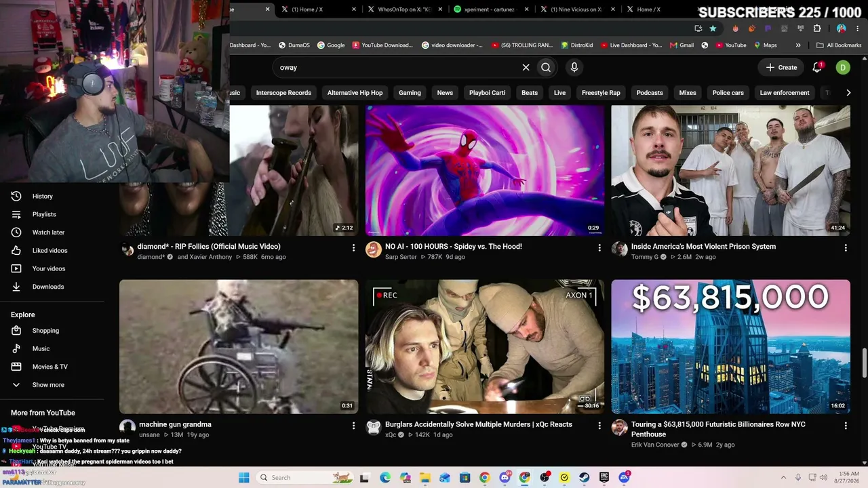Switch to the '(1) Nine Vicious on X' tab
Screen dimensions: 868x488
click(x=576, y=9)
